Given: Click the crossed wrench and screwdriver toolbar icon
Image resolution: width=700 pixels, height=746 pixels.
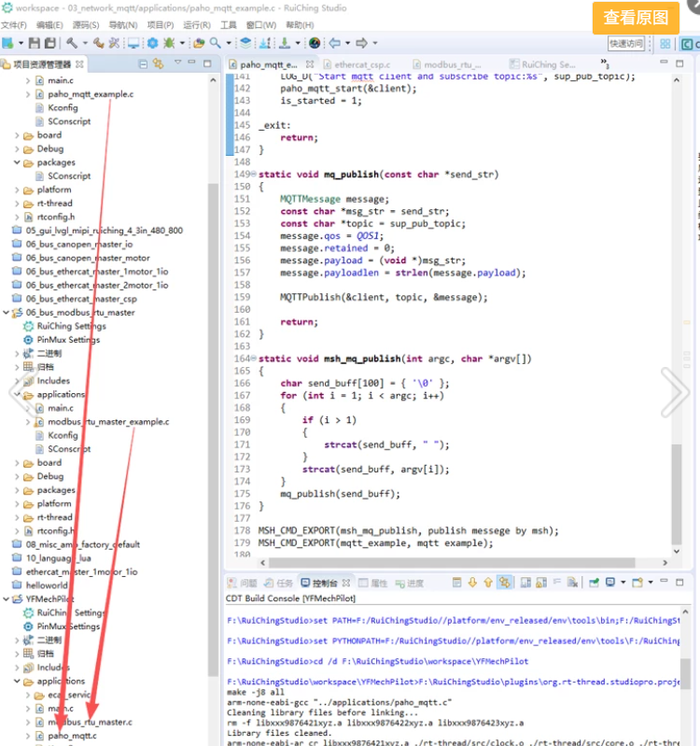Looking at the screenshot, I should click(114, 43).
